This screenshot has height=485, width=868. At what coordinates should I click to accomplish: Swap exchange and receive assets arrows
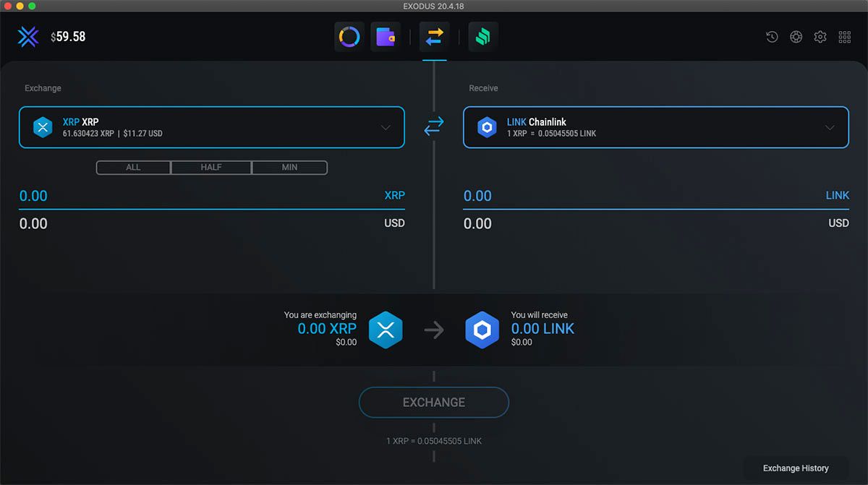434,126
